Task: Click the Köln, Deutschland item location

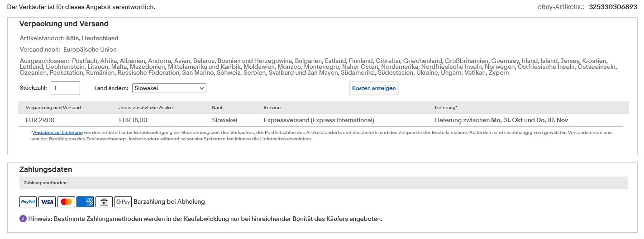Action: pos(92,38)
